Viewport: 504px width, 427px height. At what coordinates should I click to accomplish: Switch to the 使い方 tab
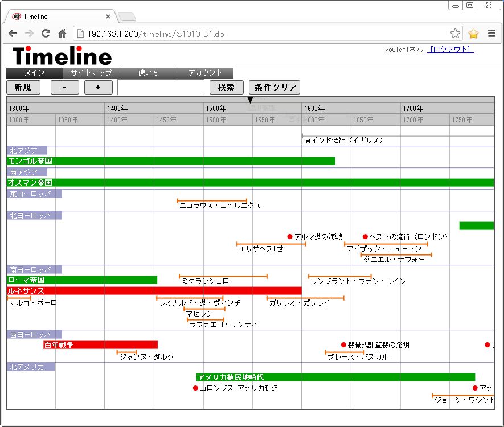[x=148, y=73]
